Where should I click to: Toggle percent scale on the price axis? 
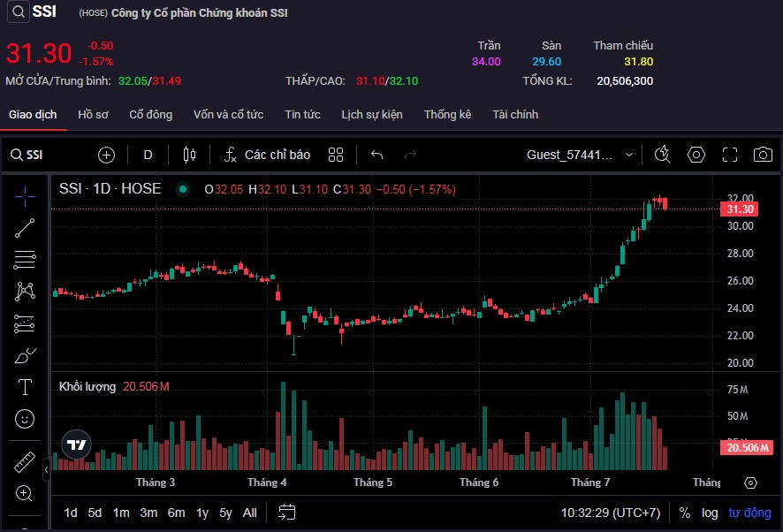(x=685, y=513)
